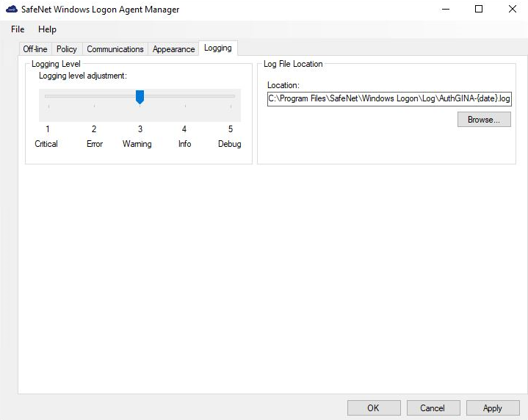Click the Cancel button
Image resolution: width=528 pixels, height=420 pixels.
(433, 408)
